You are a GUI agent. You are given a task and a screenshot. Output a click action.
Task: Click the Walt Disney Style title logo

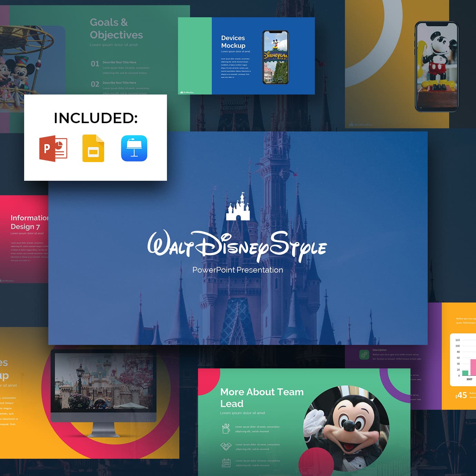[237, 246]
